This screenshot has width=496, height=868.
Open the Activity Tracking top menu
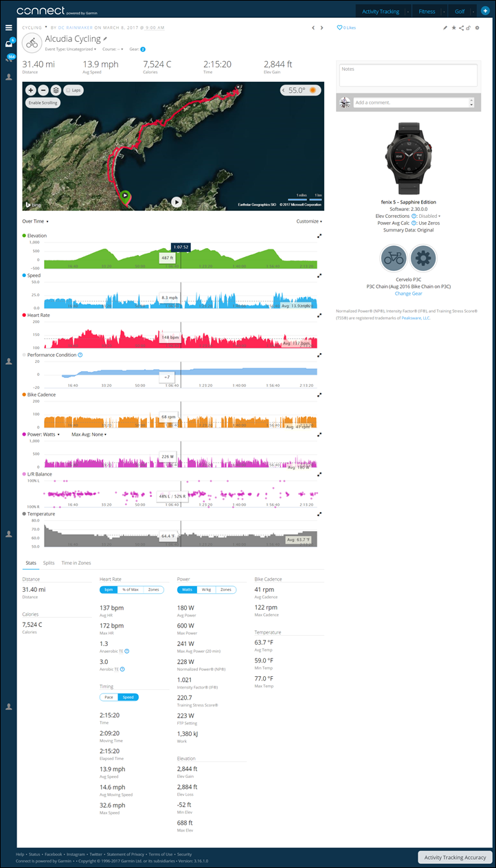click(381, 12)
